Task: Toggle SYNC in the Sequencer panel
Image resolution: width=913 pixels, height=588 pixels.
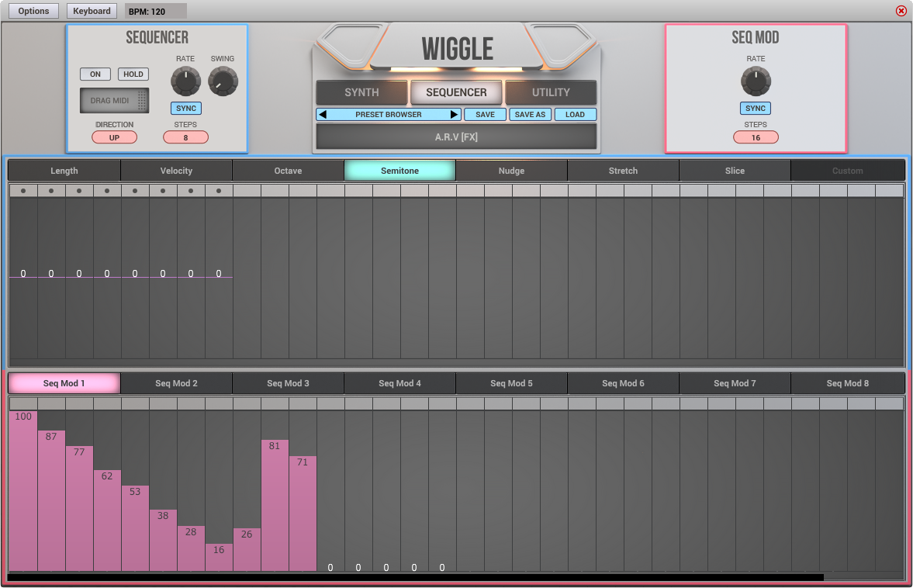Action: [185, 109]
